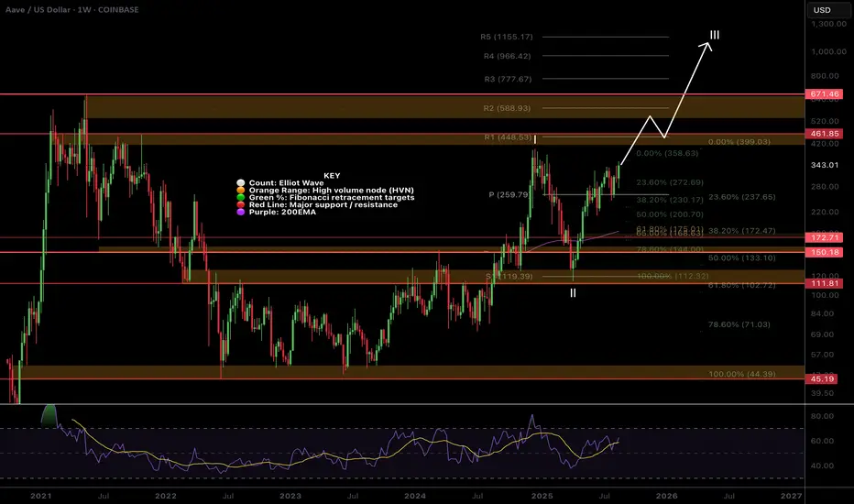The image size is (854, 504).
Task: Click the white dot beside Count: Elliot Wave
Action: (241, 183)
